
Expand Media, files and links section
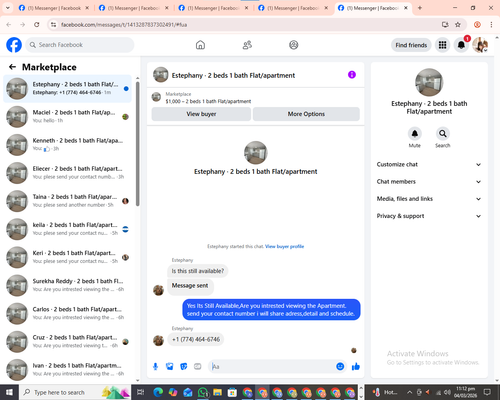click(x=429, y=199)
